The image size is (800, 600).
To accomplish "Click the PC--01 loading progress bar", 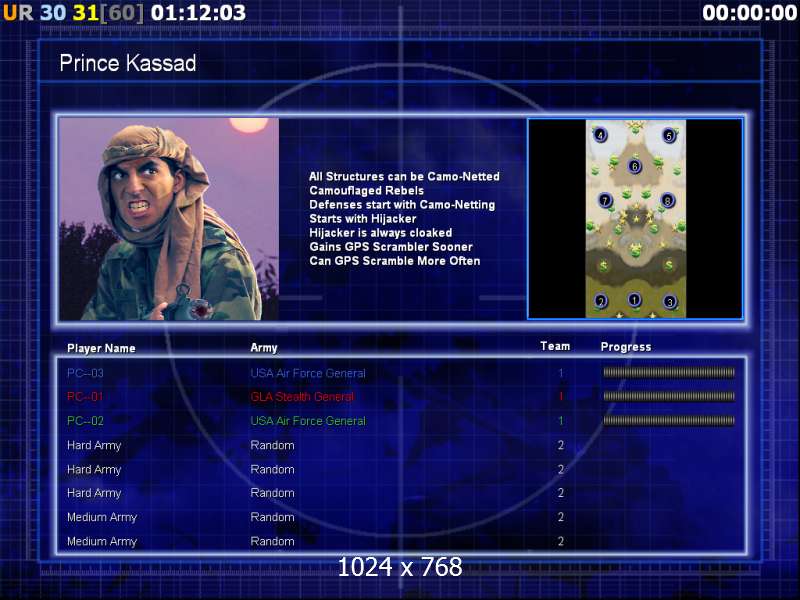I will point(668,397).
